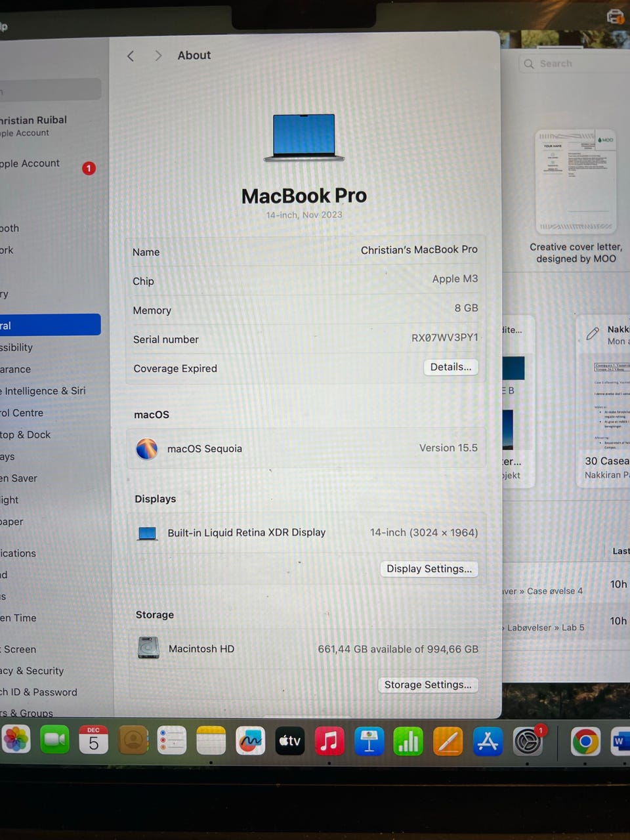This screenshot has height=840, width=630.
Task: Click 14-inch (3024 × 1964) resolution text
Action: 424,532
